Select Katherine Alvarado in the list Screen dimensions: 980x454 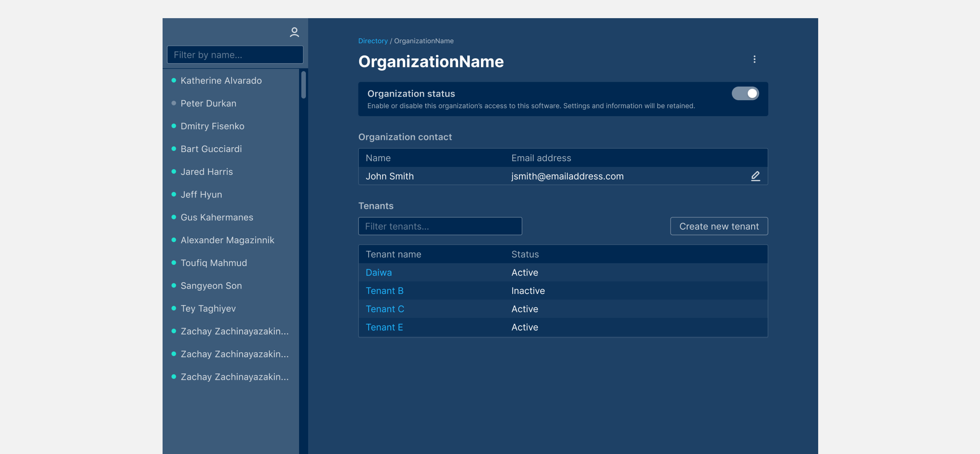point(221,81)
